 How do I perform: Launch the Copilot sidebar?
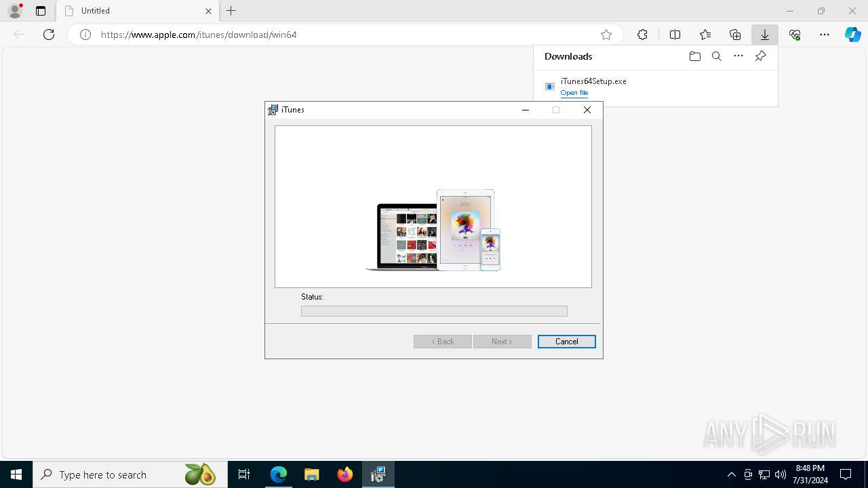[x=852, y=35]
